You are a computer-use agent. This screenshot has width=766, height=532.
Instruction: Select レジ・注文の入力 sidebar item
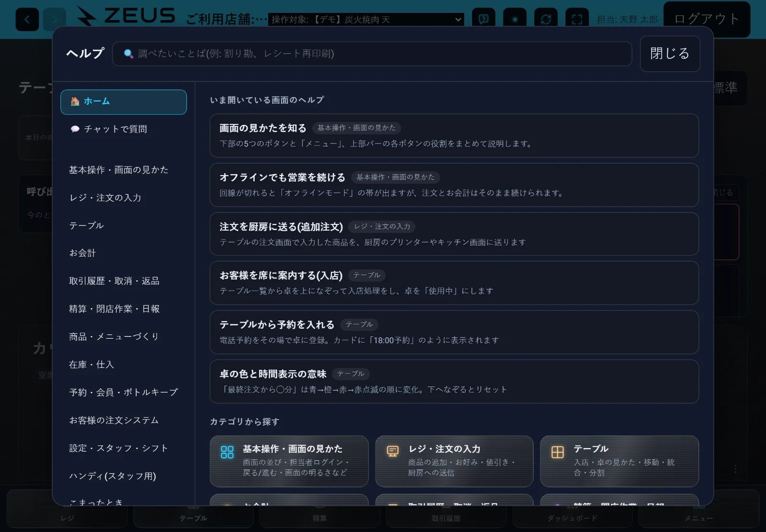click(124, 198)
